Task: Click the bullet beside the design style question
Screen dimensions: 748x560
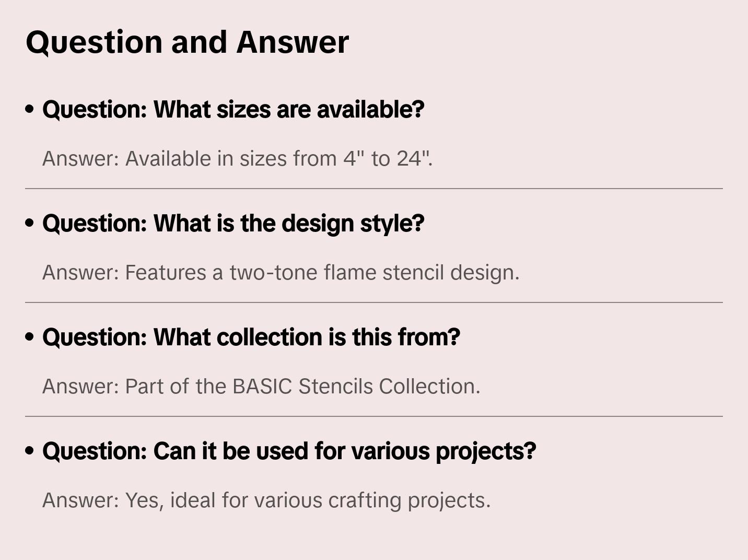Action: coord(30,224)
